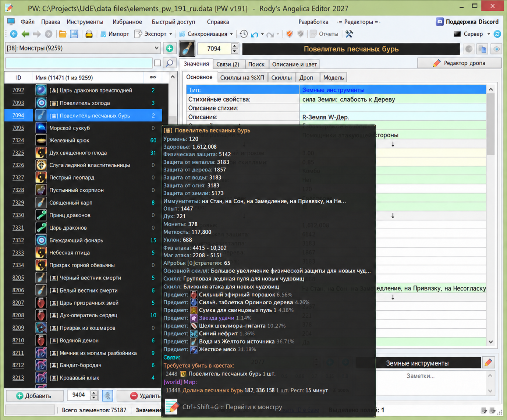Viewport: 507px width, 420px height.
Task: Click the Поддержка Discord link
Action: (x=472, y=22)
